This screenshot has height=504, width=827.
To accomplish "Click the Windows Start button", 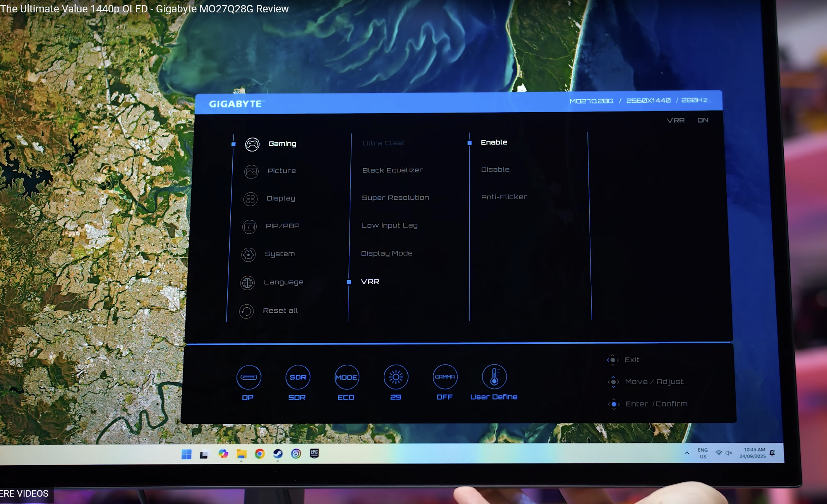I will [187, 454].
